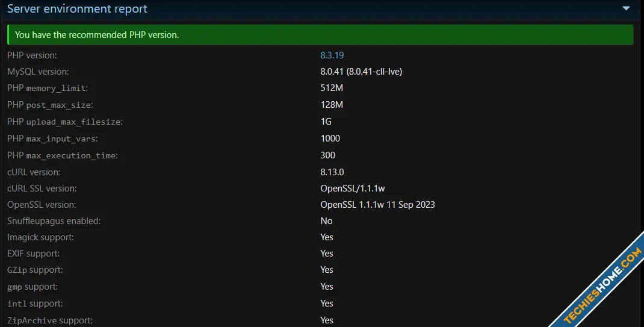Click the 'cURL version:' label
Viewport: 644px width, 327px height.
[34, 172]
